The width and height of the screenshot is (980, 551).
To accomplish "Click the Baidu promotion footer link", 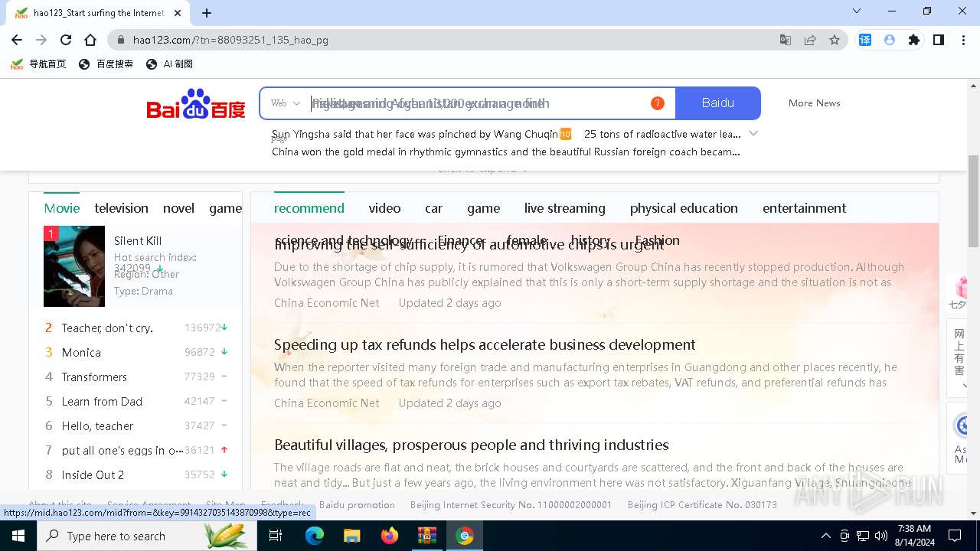I will pyautogui.click(x=357, y=505).
